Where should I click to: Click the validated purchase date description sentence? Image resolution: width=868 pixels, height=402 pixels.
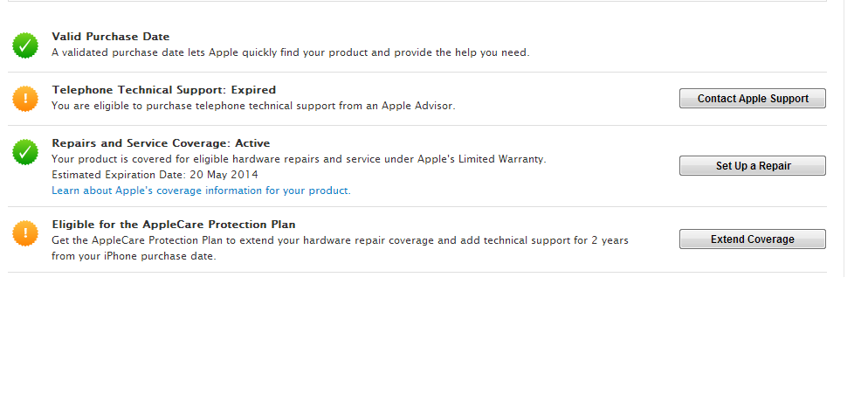point(290,52)
